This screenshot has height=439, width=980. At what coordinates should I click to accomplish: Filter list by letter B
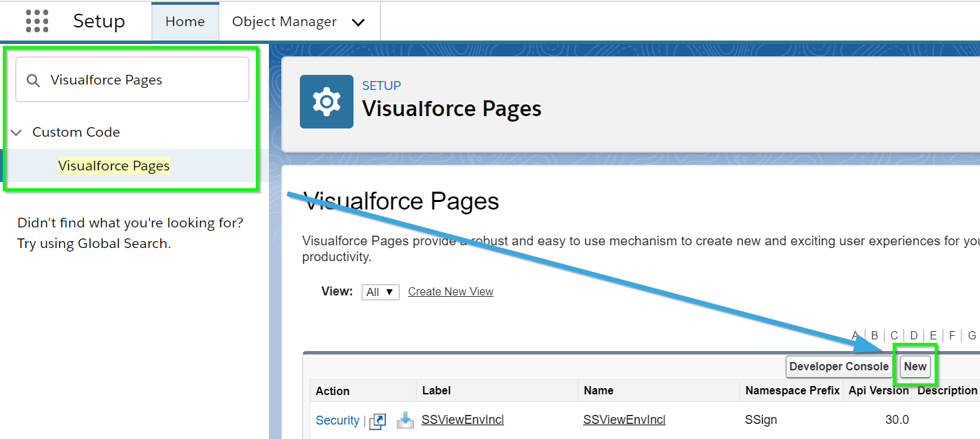tap(875, 335)
